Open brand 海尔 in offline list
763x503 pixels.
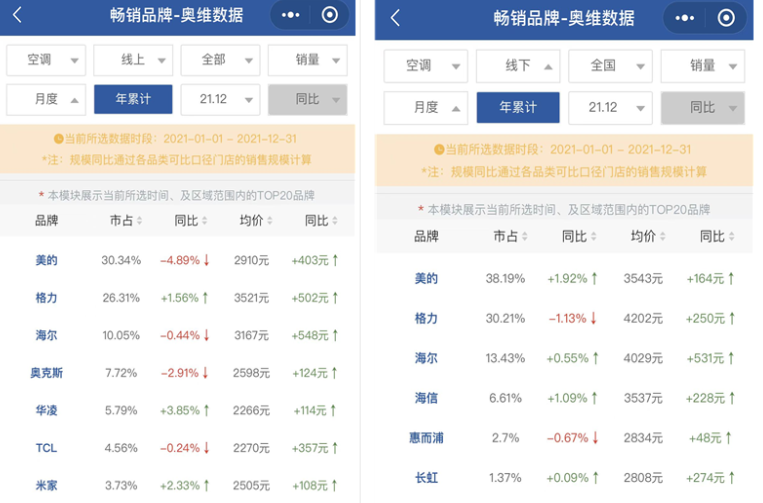click(x=426, y=358)
